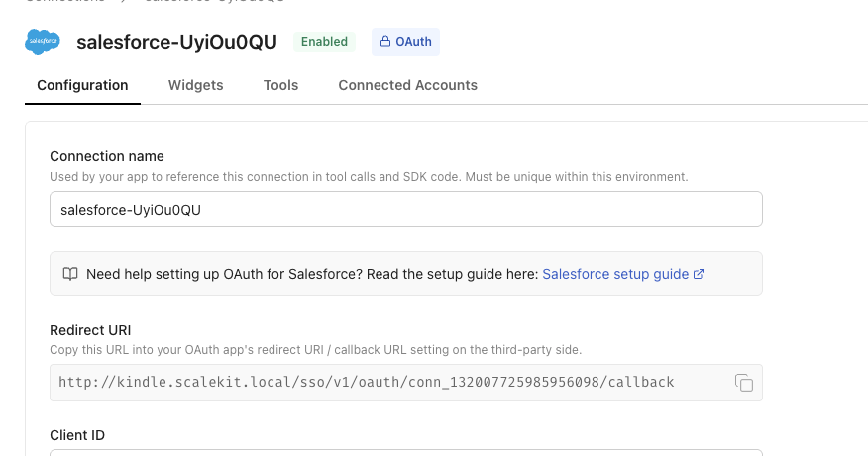The width and height of the screenshot is (868, 456).
Task: Click the book icon in the help banner
Action: tap(70, 274)
